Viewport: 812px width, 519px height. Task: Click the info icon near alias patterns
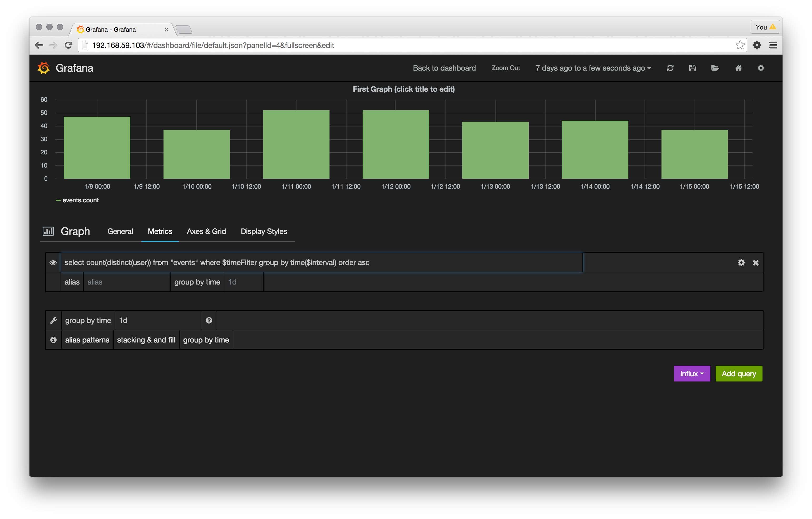[53, 340]
